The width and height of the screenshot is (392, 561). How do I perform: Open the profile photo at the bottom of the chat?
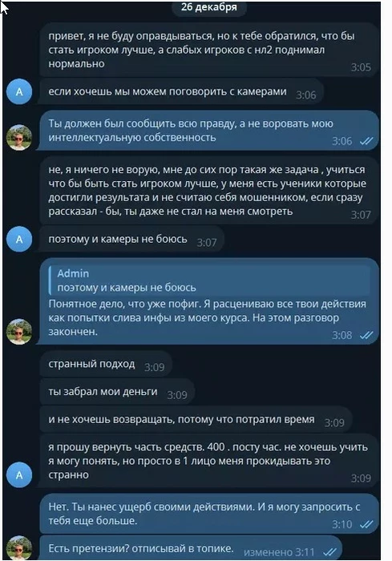click(19, 547)
